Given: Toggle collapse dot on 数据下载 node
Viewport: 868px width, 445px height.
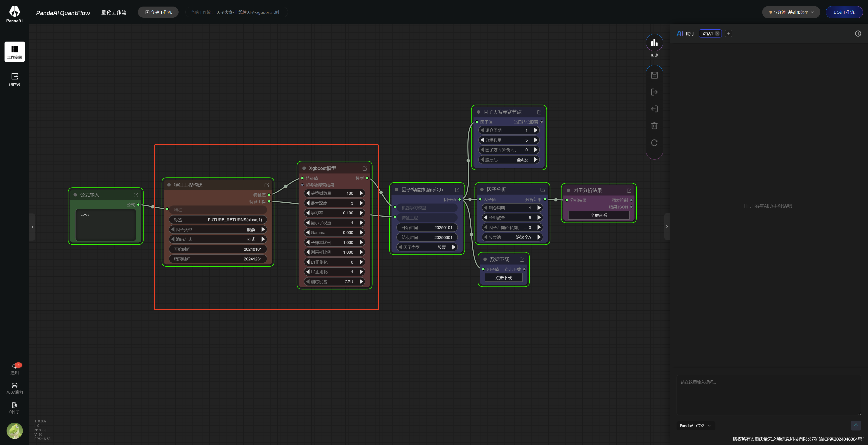Looking at the screenshot, I should (x=485, y=259).
